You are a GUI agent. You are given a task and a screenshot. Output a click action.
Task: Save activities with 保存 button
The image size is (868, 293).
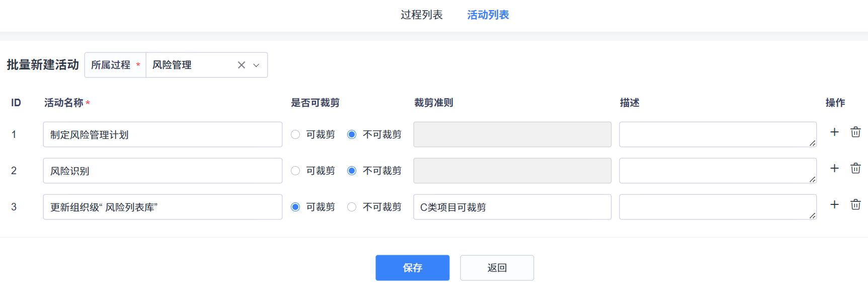[x=413, y=268]
